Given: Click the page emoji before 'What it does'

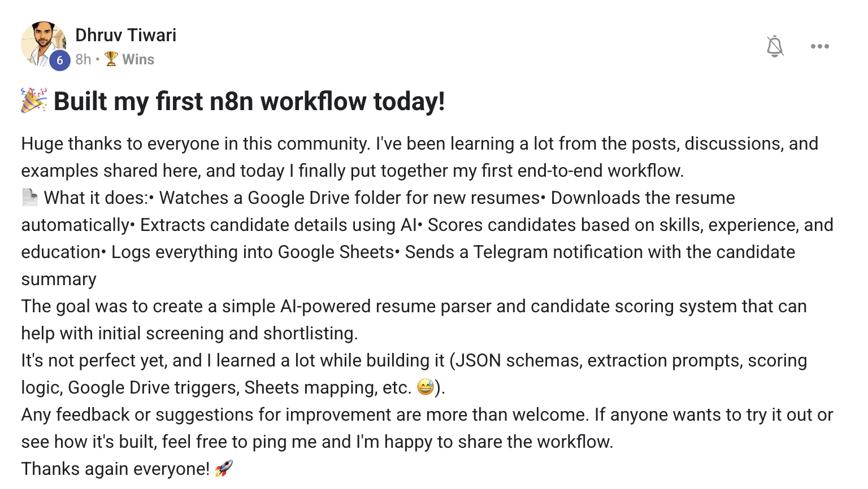Looking at the screenshot, I should pos(30,197).
